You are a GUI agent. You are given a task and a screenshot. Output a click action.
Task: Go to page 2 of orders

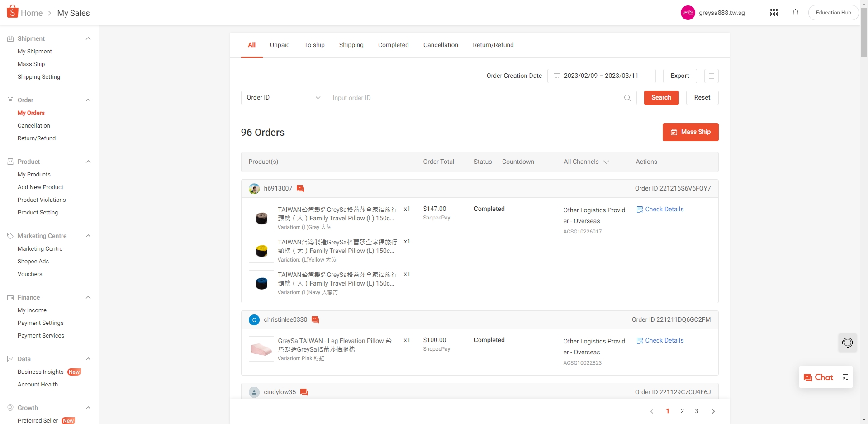(682, 411)
